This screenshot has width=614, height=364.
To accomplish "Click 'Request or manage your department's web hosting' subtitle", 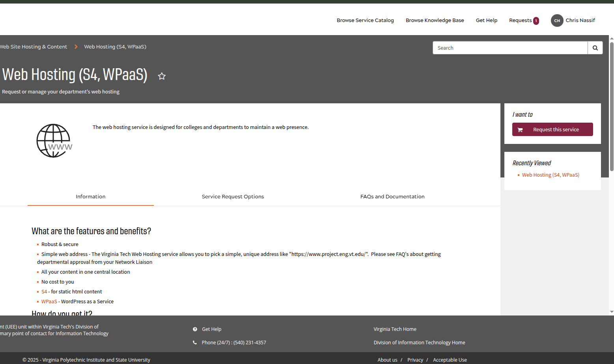I will pos(61,92).
